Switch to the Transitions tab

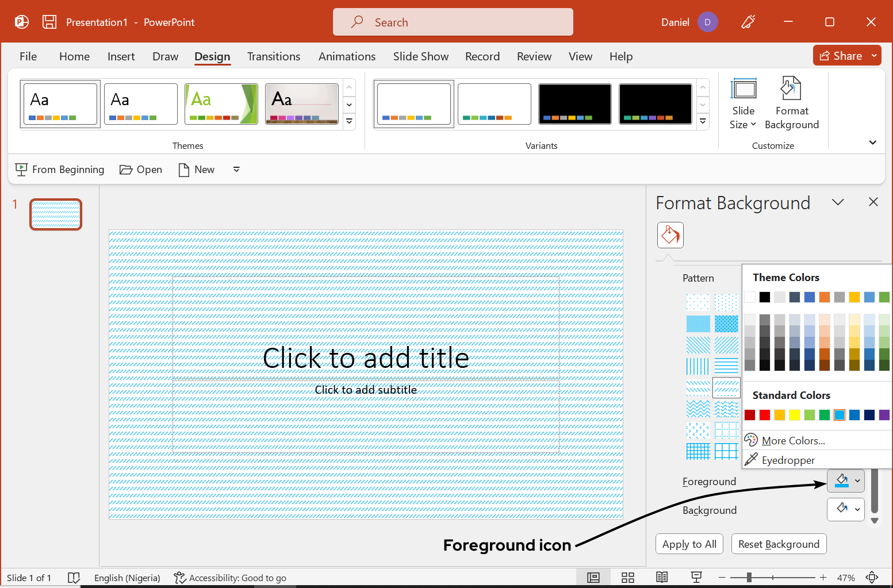coord(274,56)
